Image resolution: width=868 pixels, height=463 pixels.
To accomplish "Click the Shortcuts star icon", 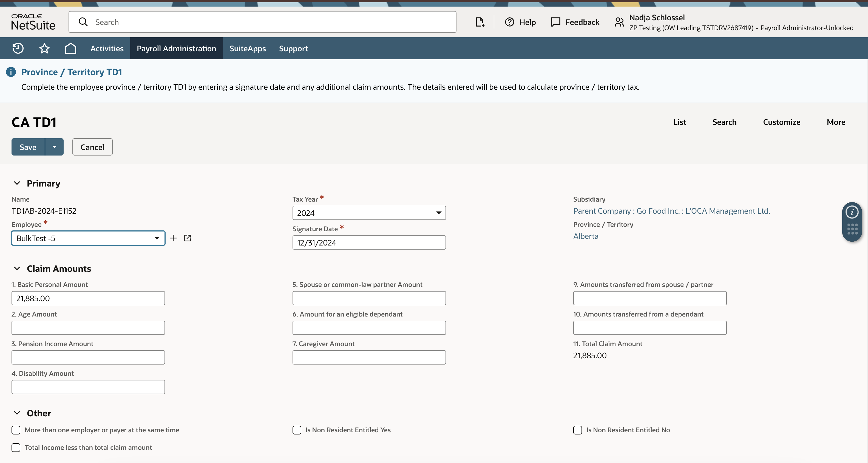I will (44, 48).
